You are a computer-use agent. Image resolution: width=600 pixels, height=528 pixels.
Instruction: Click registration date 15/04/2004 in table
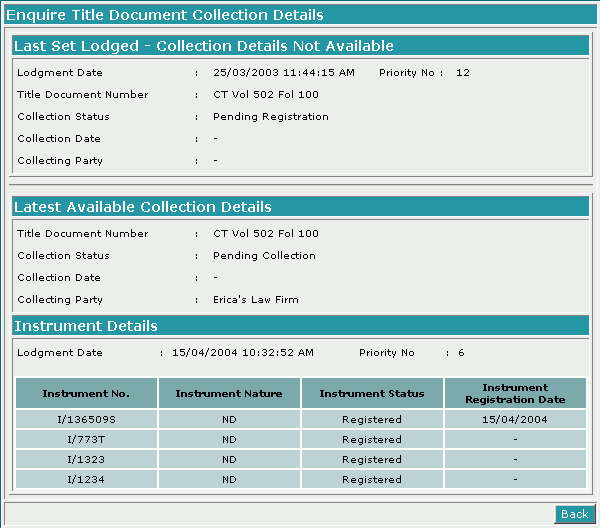(x=515, y=419)
